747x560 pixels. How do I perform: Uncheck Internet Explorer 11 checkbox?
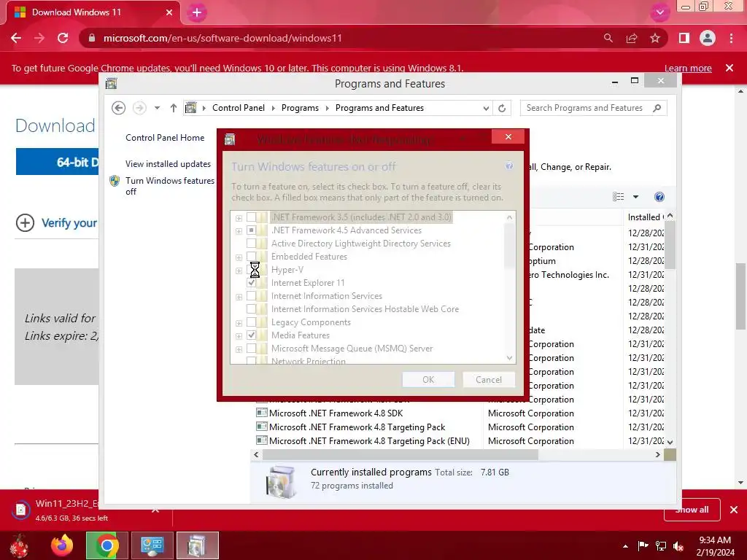click(251, 283)
